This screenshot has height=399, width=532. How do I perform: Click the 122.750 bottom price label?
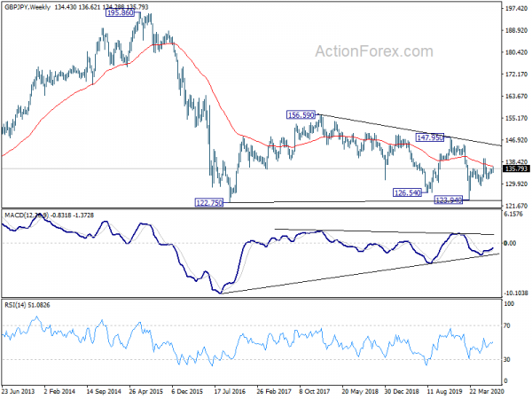(209, 203)
